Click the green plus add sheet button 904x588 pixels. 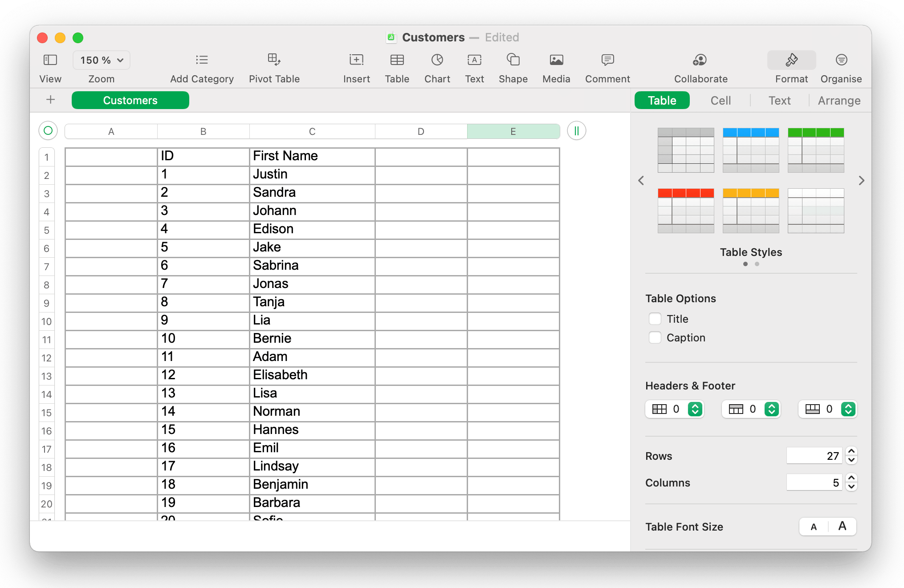click(51, 100)
